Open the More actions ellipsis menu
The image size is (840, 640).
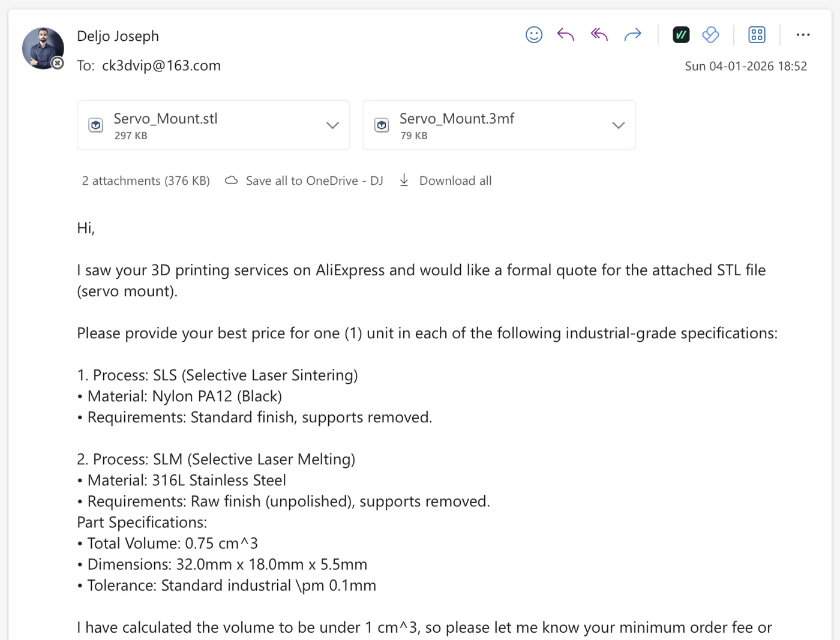point(803,35)
